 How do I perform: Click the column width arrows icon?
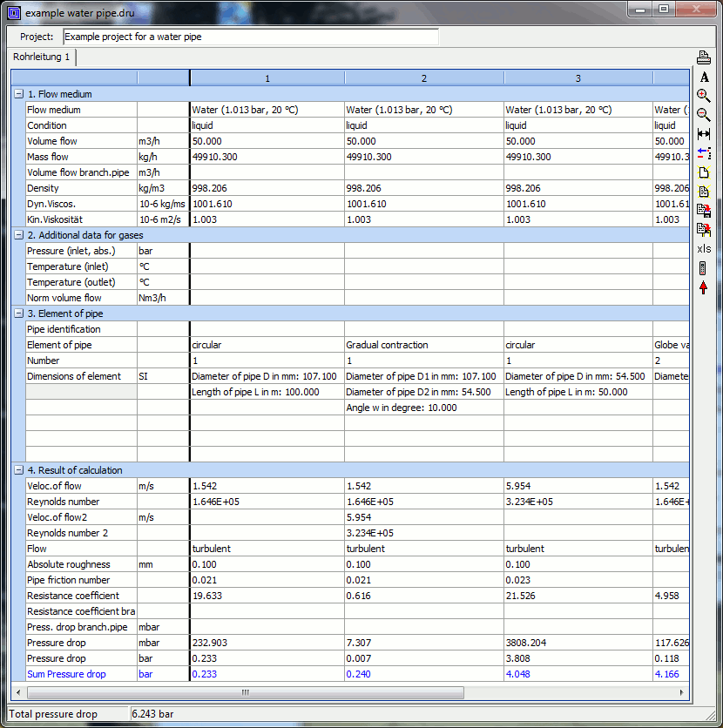[704, 134]
